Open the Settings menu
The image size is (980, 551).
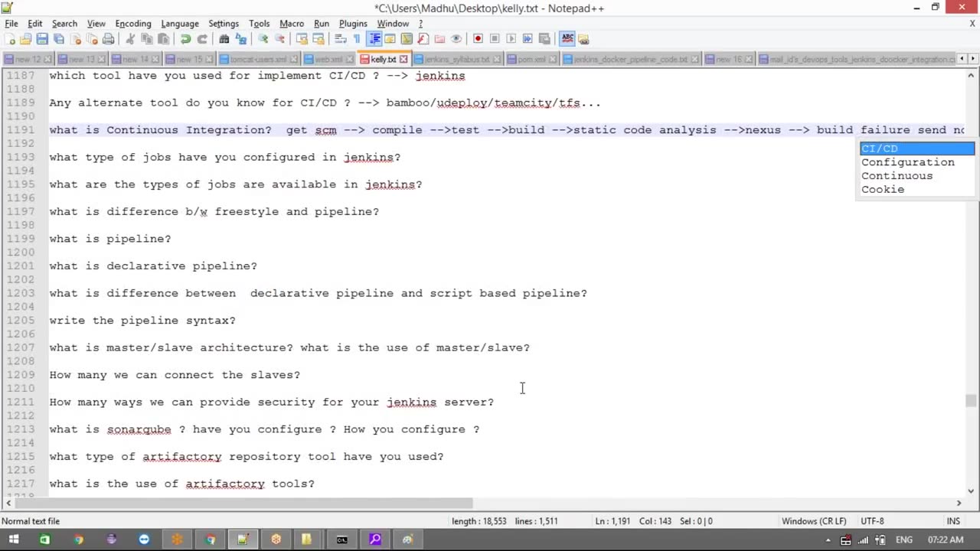coord(224,24)
